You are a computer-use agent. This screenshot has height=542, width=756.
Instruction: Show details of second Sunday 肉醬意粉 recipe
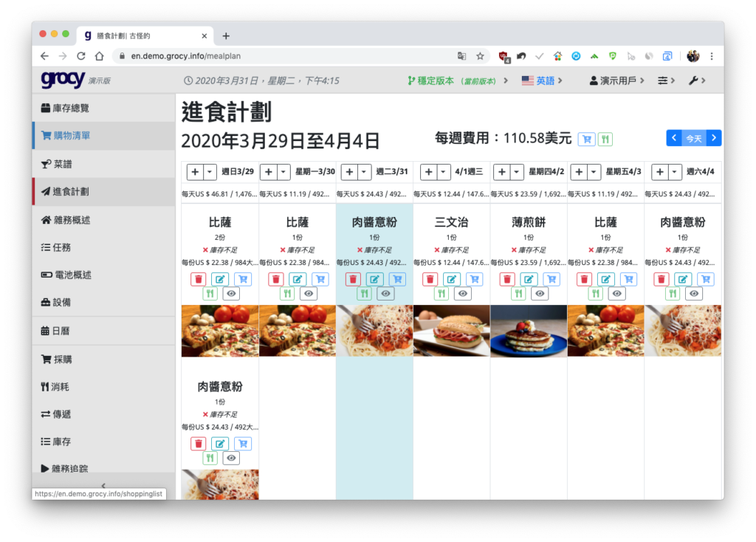231,458
